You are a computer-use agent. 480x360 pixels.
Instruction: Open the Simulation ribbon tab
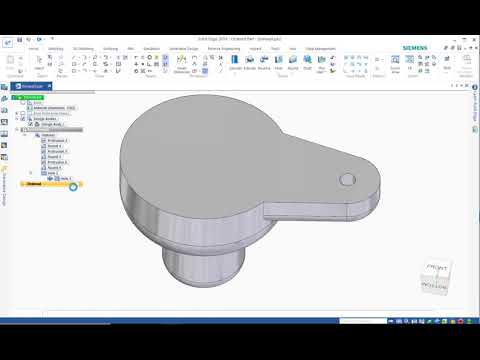(x=152, y=49)
